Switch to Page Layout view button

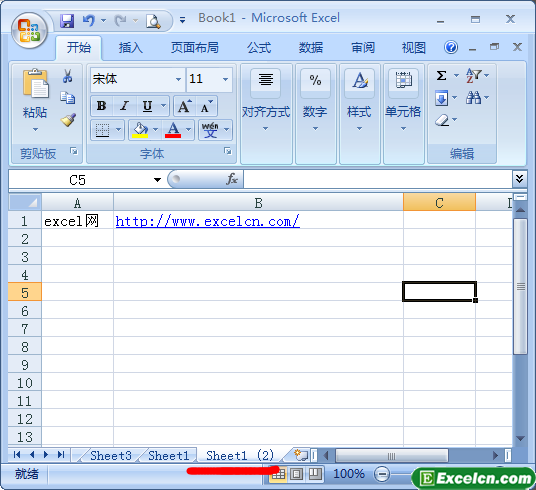click(297, 474)
